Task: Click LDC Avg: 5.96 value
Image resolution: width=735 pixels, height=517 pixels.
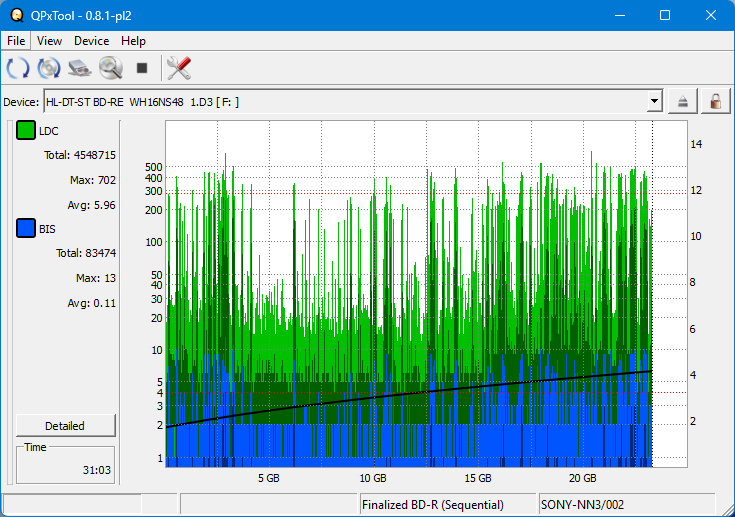Action: click(91, 205)
